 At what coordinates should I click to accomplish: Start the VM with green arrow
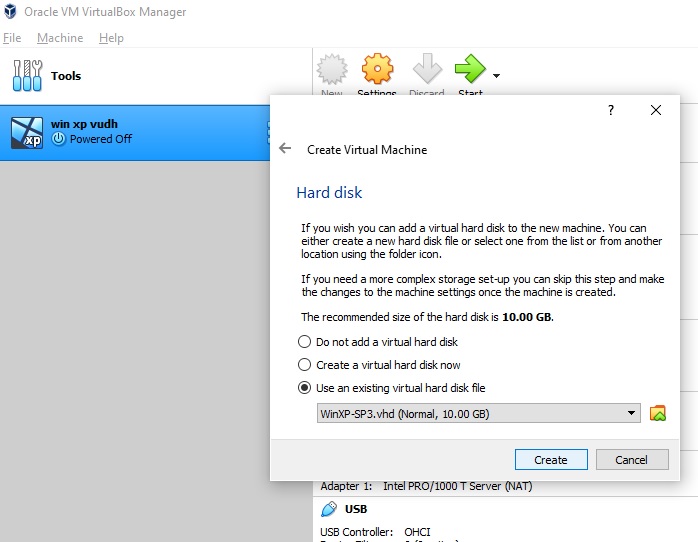(x=470, y=69)
